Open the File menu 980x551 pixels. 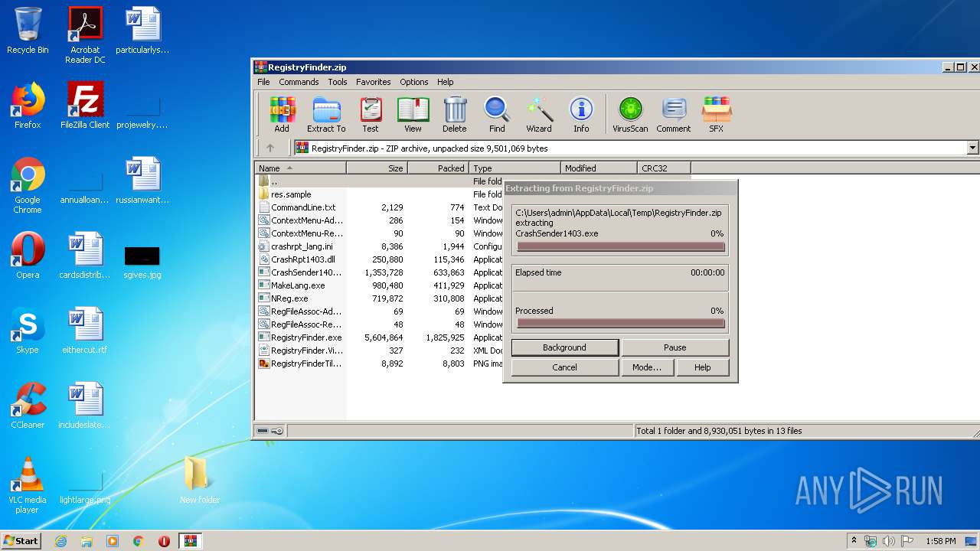coord(263,82)
